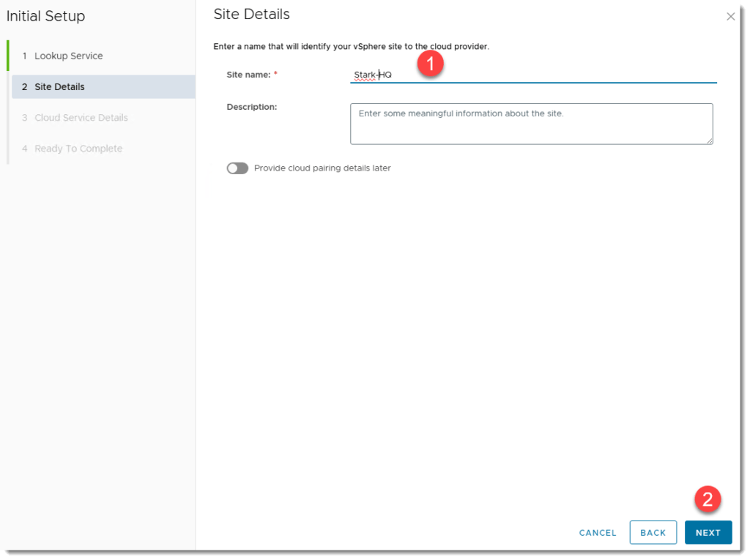Viewport: 750px width, 560px height.
Task: Close the Site Details dialog with the X
Action: (x=730, y=16)
